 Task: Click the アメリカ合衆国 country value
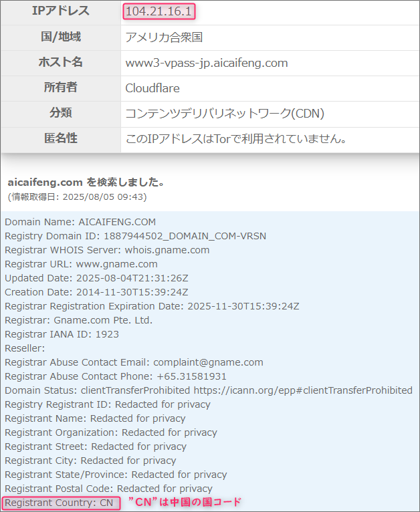[164, 37]
